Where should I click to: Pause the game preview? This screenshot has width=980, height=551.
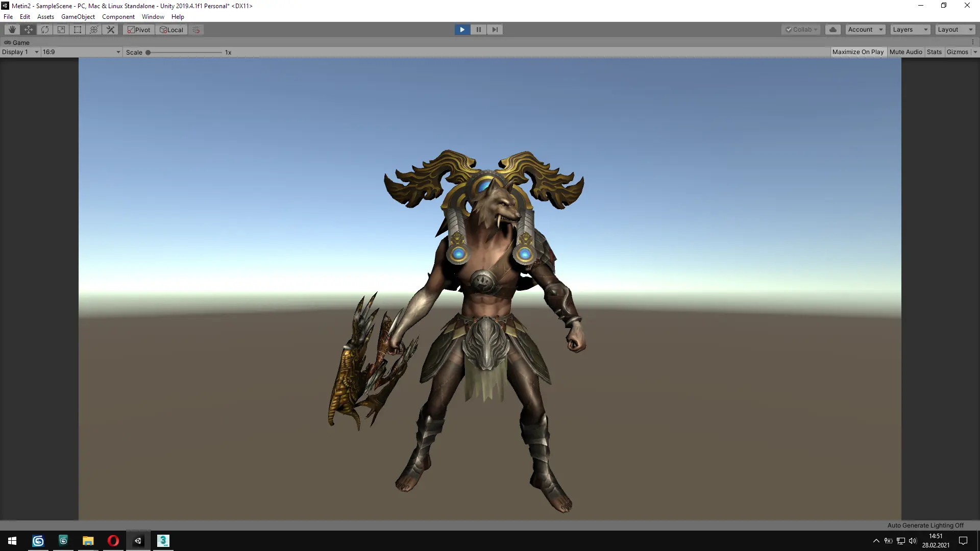pyautogui.click(x=478, y=30)
